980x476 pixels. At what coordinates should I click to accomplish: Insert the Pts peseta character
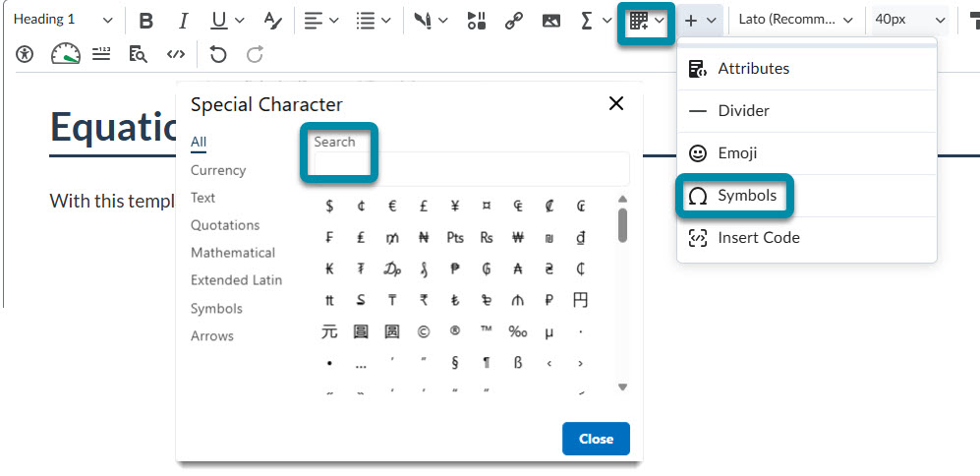(x=455, y=238)
